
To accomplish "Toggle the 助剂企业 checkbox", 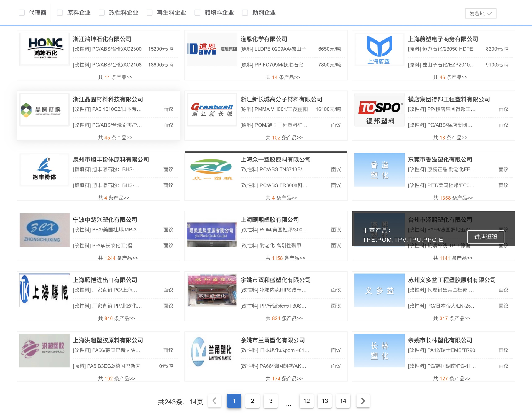I will 245,12.
